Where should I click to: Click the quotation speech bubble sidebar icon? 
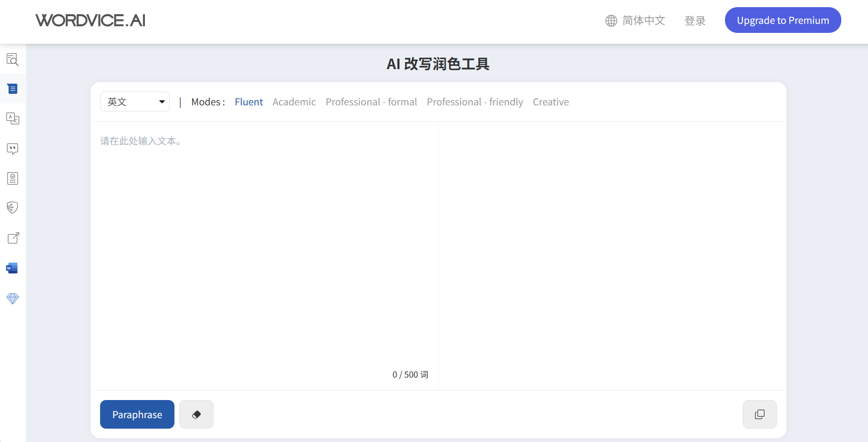point(12,149)
